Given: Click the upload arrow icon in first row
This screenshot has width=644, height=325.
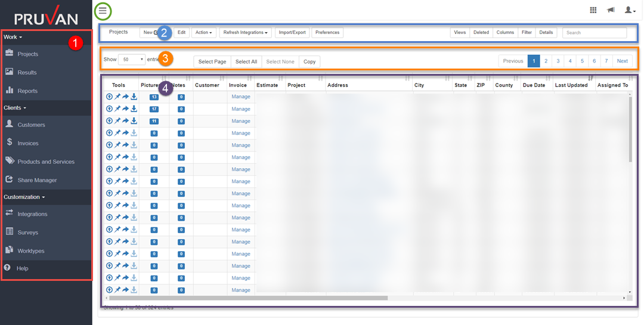Looking at the screenshot, I should (x=109, y=97).
